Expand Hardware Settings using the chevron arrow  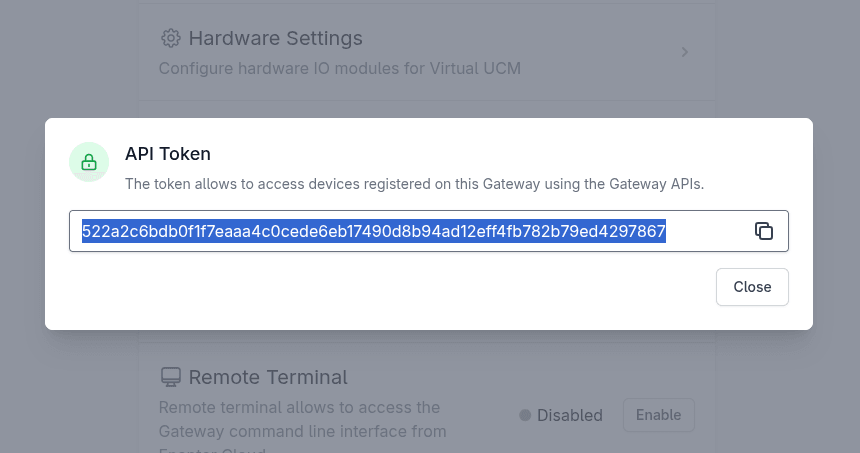click(x=685, y=52)
